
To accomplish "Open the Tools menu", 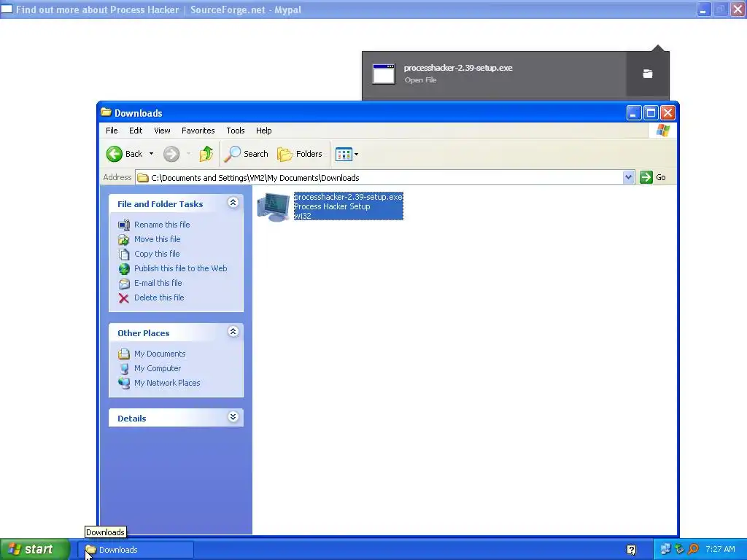I will [236, 131].
